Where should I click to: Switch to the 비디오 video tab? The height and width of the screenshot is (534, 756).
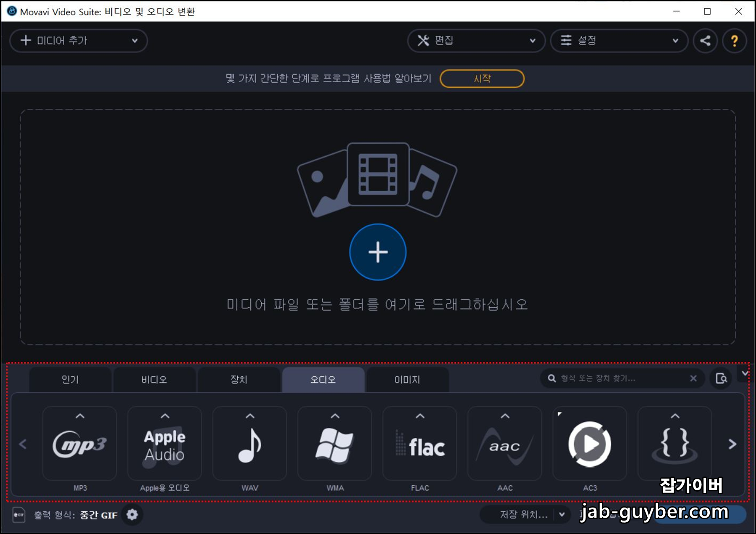154,380
